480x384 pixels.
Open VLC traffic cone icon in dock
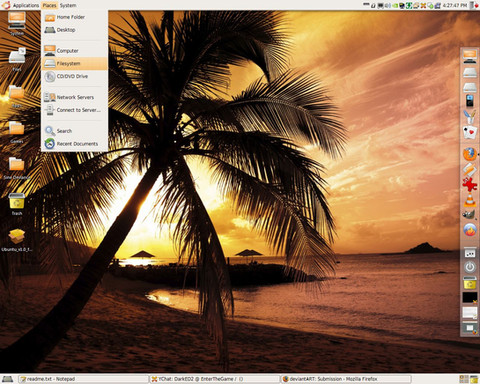(470, 200)
